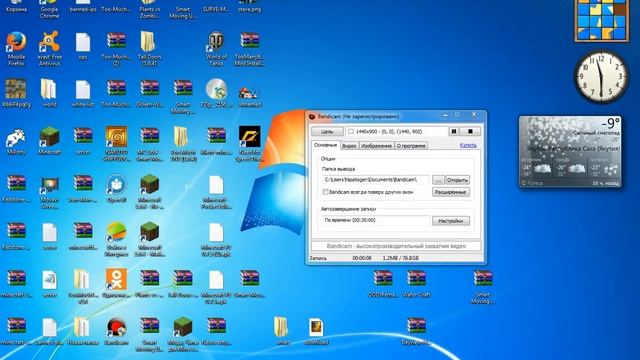Click the Bandicam banner text at the bottom

(396, 246)
